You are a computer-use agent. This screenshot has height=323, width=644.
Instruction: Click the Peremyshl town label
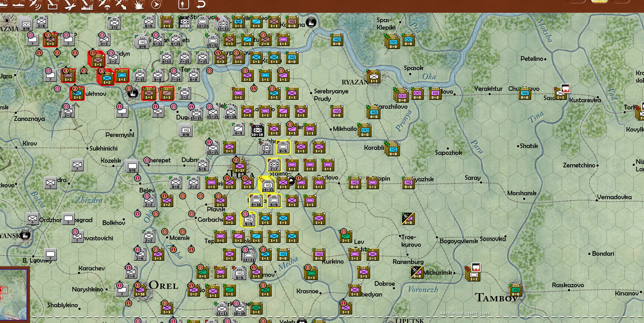tap(120, 135)
